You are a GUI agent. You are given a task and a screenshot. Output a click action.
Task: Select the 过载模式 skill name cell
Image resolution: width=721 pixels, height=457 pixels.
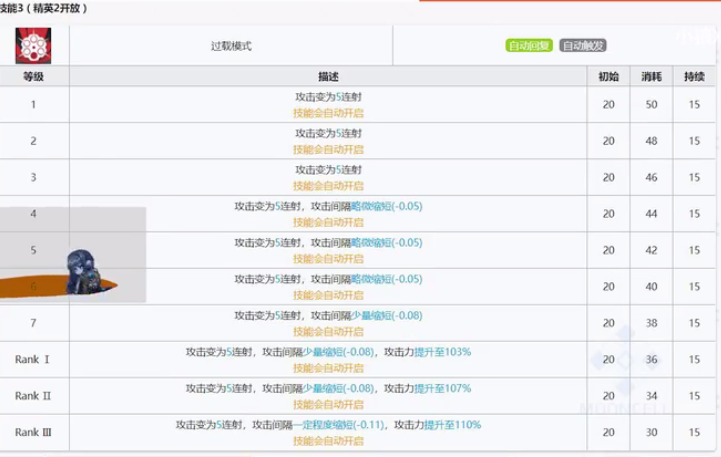click(231, 46)
